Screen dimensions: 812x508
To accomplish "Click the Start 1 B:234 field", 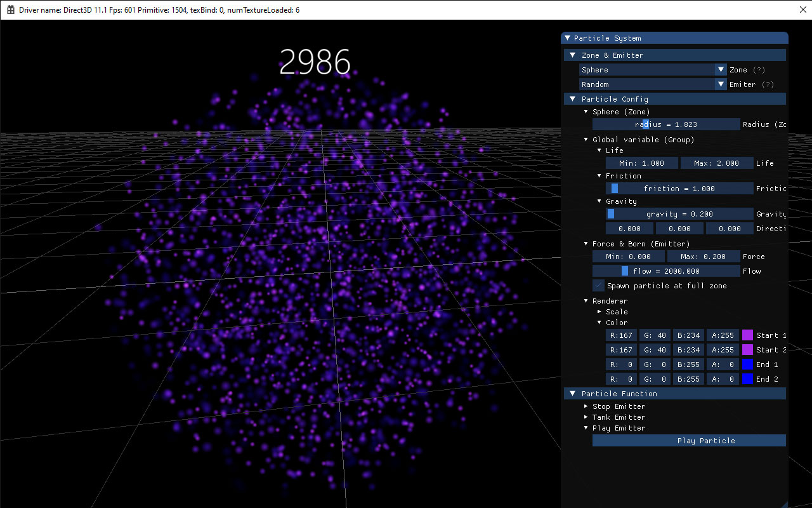I will coord(688,335).
